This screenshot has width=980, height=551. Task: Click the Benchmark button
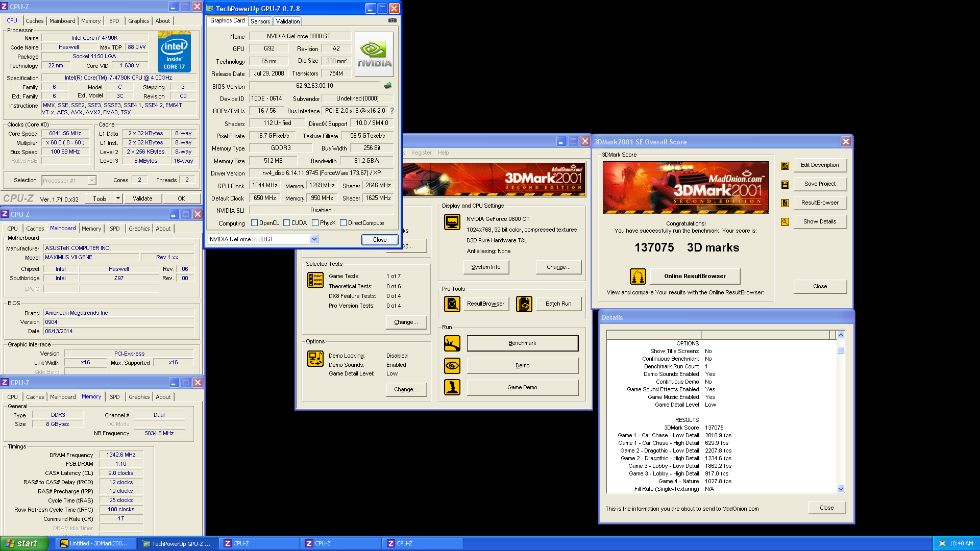(x=523, y=343)
